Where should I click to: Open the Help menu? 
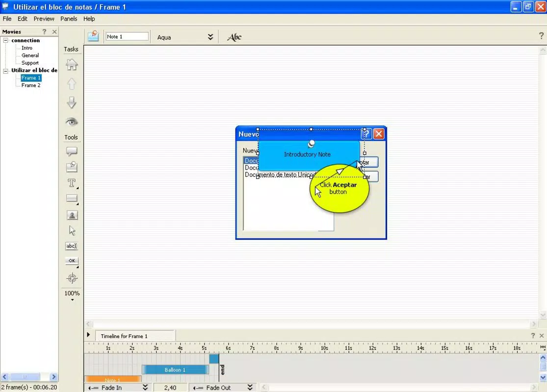[89, 19]
